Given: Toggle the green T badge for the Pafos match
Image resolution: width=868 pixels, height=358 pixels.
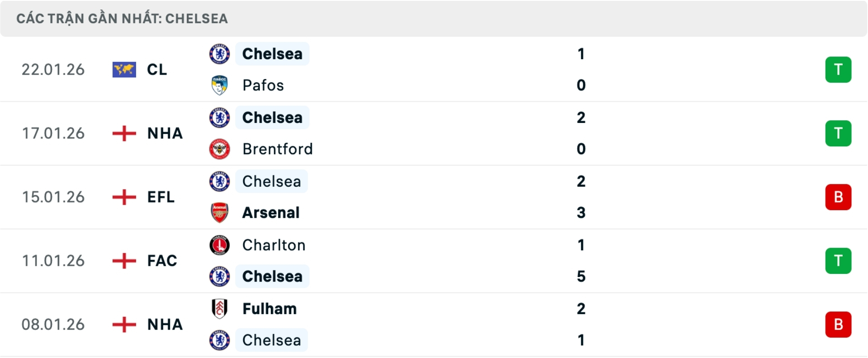Looking at the screenshot, I should click(839, 70).
